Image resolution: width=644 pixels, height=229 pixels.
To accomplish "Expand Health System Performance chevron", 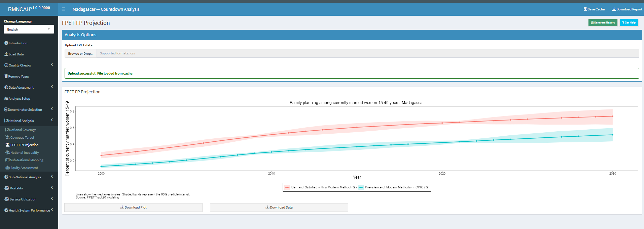I will click(x=52, y=210).
